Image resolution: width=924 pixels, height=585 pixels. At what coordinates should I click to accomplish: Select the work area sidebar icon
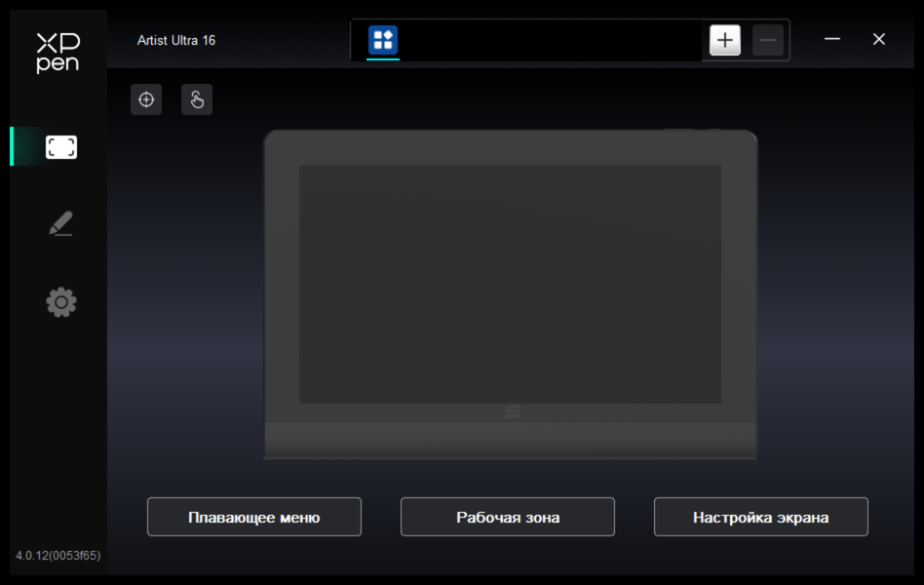(61, 147)
